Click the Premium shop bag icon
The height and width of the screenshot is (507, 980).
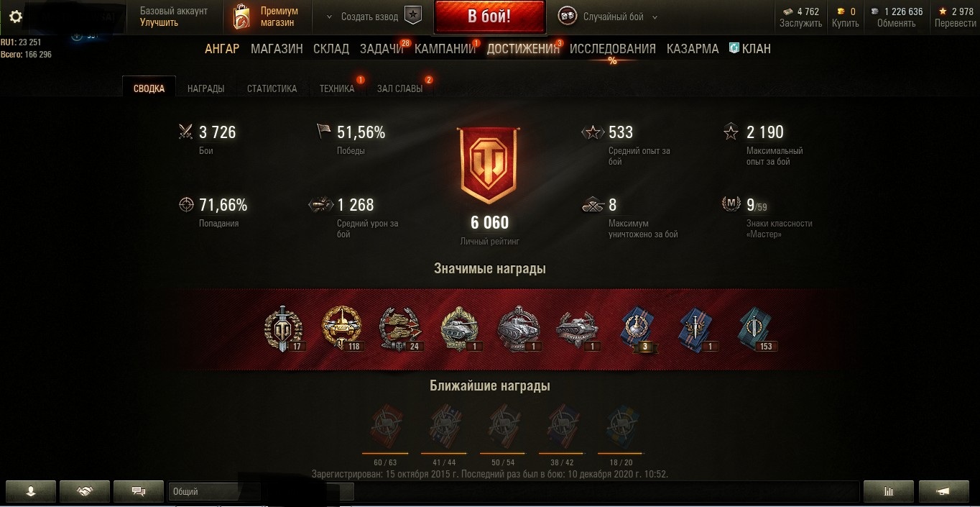point(242,17)
